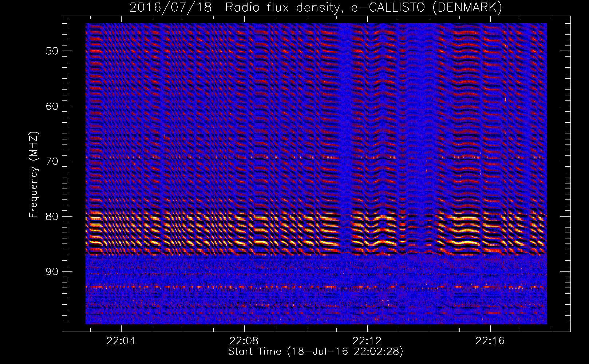
Task: Click the frequency tick label '90'
Action: [x=52, y=272]
